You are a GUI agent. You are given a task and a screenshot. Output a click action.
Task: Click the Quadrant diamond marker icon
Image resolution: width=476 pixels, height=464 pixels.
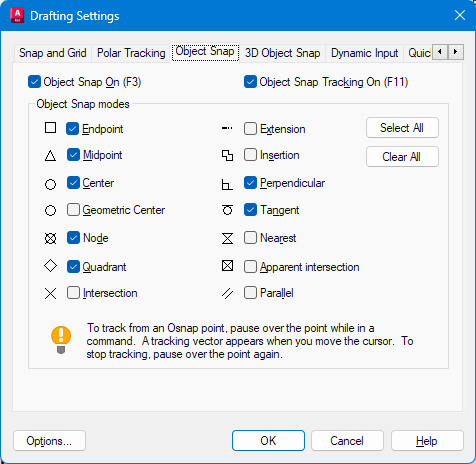point(50,266)
